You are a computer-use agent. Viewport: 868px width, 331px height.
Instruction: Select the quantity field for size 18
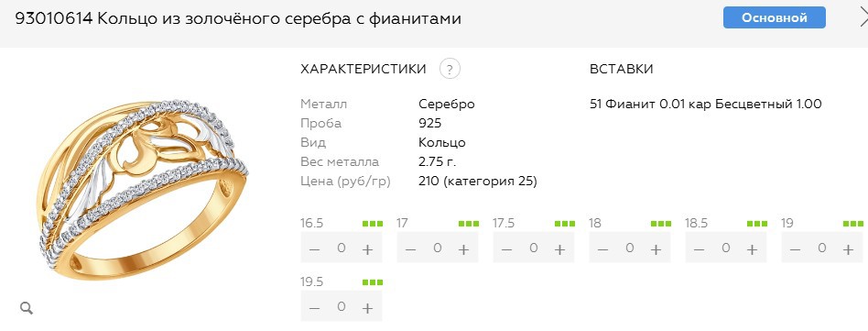pyautogui.click(x=629, y=248)
